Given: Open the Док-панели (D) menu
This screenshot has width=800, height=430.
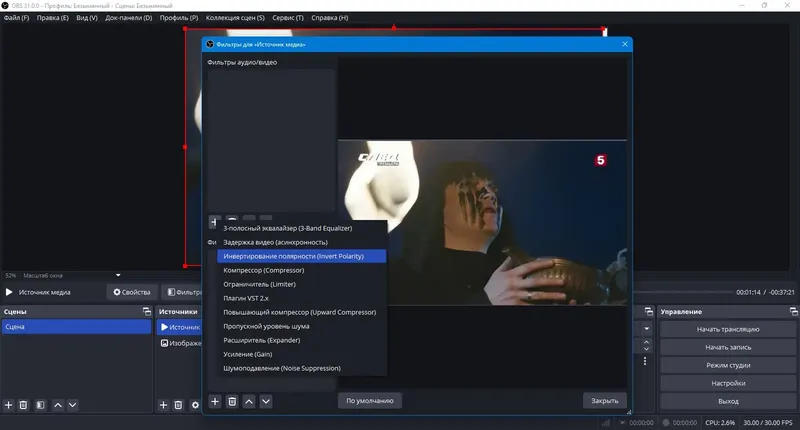Looking at the screenshot, I should click(129, 18).
